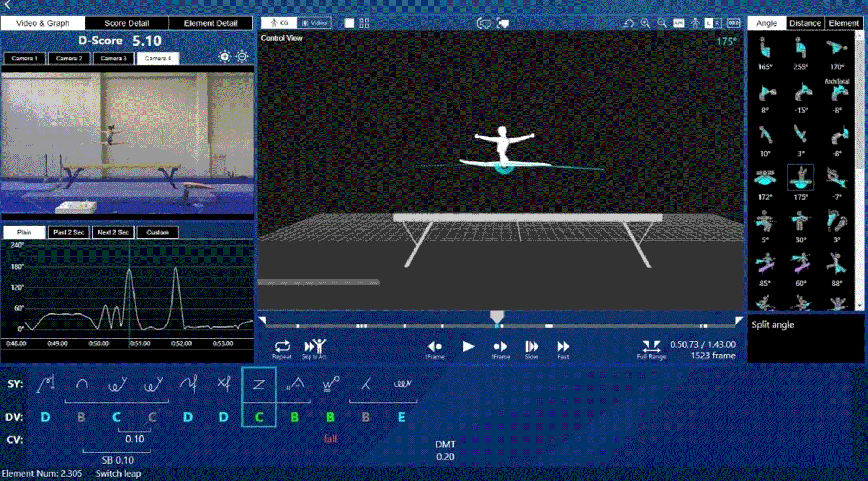868x481 pixels.
Task: Click the Slow playback button
Action: pyautogui.click(x=532, y=349)
